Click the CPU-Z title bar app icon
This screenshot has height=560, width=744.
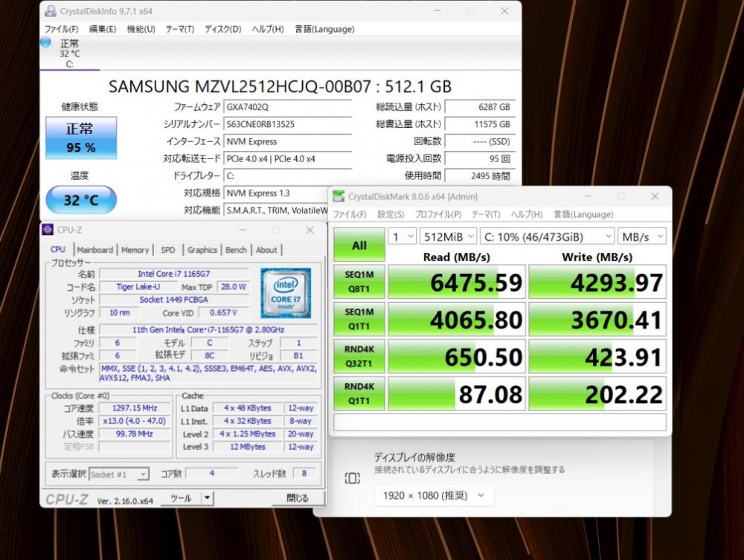coord(48,230)
